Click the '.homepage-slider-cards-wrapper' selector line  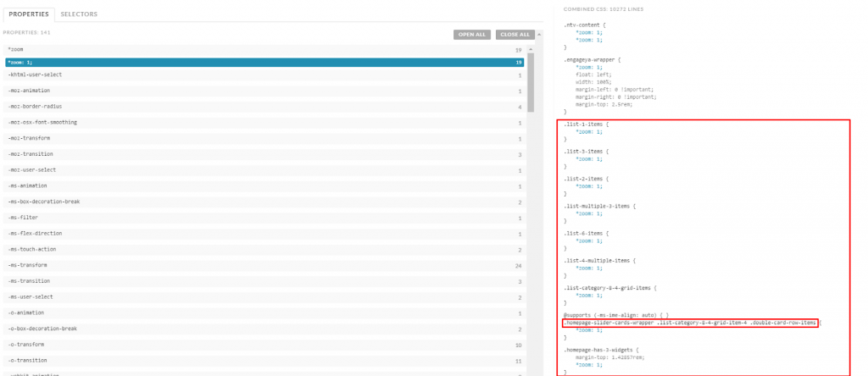[692, 323]
